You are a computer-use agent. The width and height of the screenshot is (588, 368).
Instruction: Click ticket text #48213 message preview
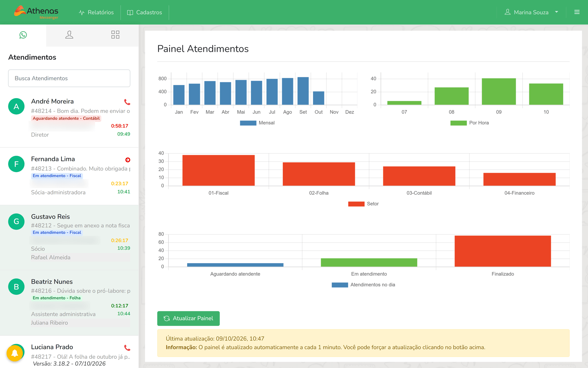[x=81, y=169]
